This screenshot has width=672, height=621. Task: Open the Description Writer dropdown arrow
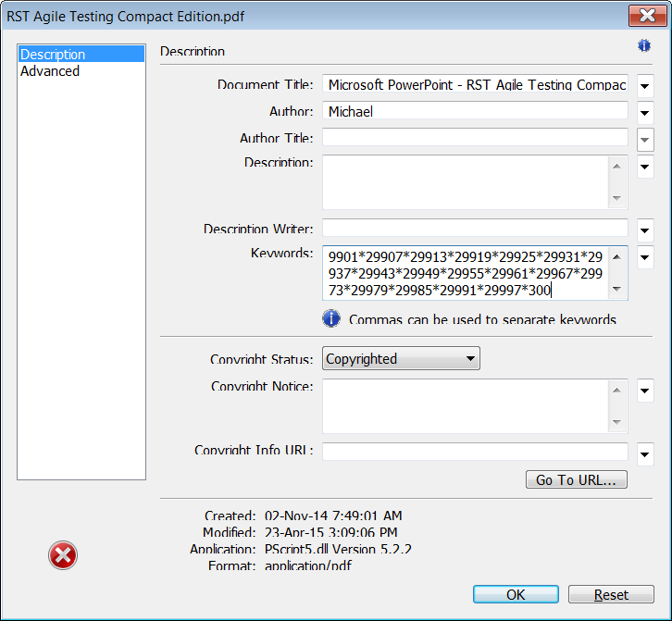(x=645, y=230)
